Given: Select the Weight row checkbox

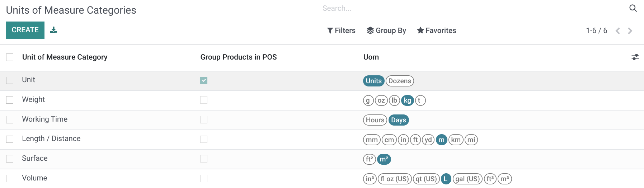Looking at the screenshot, I should tap(10, 100).
